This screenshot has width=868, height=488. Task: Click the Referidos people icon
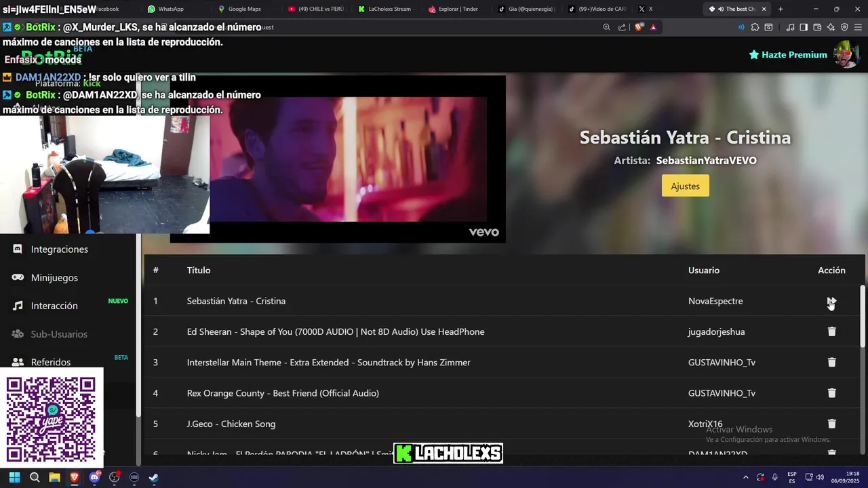point(18,362)
